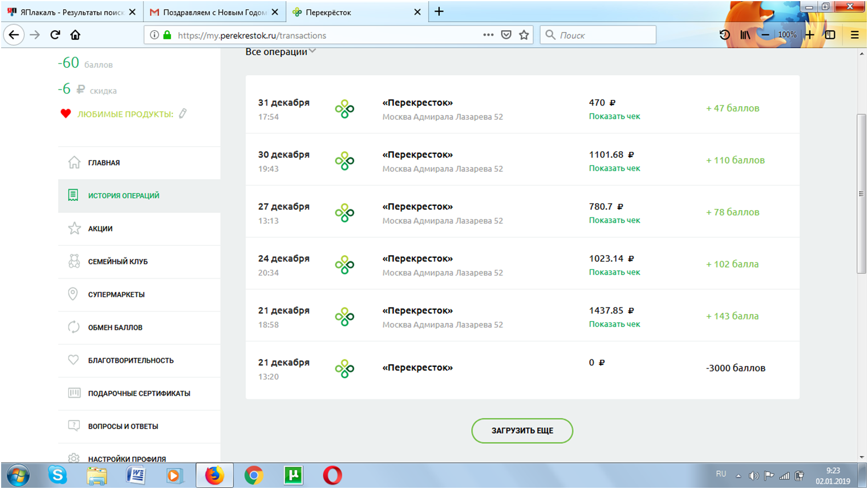The width and height of the screenshot is (868, 489).
Task: Show site information for perekrestok.ru
Action: (x=154, y=35)
